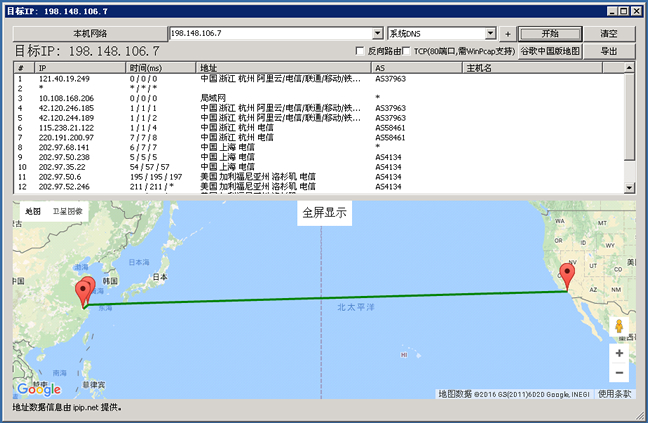This screenshot has height=423, width=648.
Task: Click the Google logo on the map
Action: pyautogui.click(x=38, y=389)
